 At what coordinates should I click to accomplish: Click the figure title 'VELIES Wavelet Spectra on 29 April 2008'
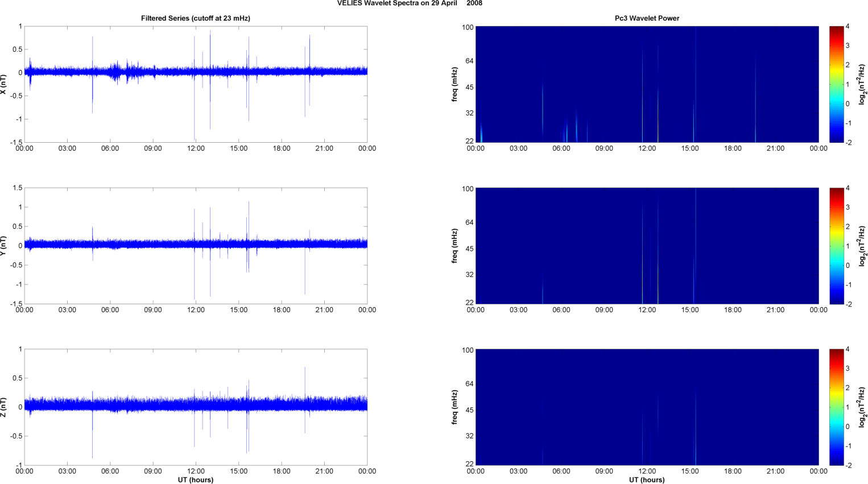pyautogui.click(x=410, y=3)
